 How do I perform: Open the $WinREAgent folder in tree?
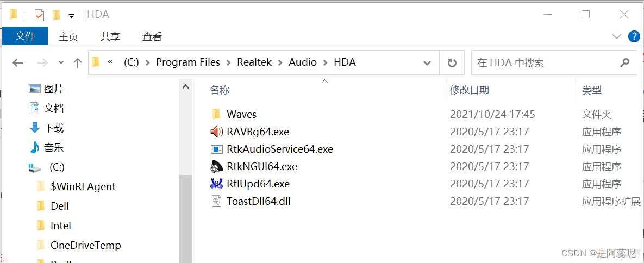[x=76, y=186]
